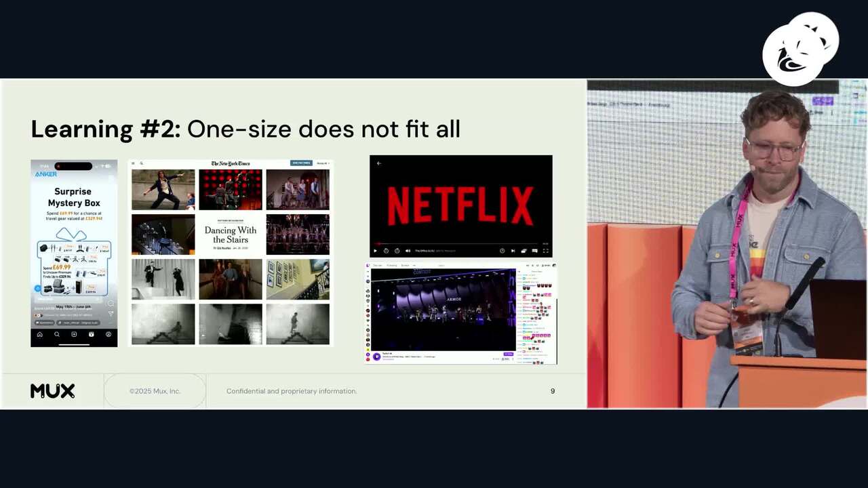
Task: Click the back arrow in the Netflix player
Action: tap(379, 163)
